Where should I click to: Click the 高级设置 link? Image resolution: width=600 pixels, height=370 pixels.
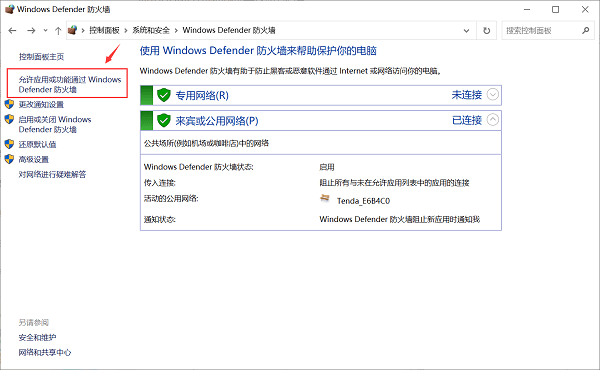(x=34, y=159)
